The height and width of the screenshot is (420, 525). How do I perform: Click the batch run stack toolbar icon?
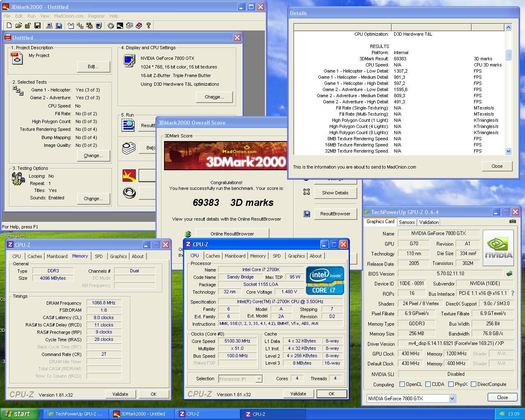pyautogui.click(x=129, y=25)
